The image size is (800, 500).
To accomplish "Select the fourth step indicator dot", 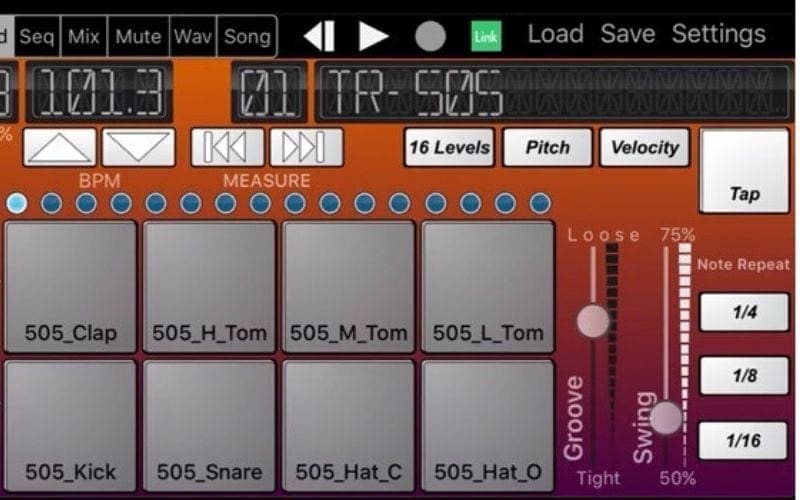I will [121, 203].
